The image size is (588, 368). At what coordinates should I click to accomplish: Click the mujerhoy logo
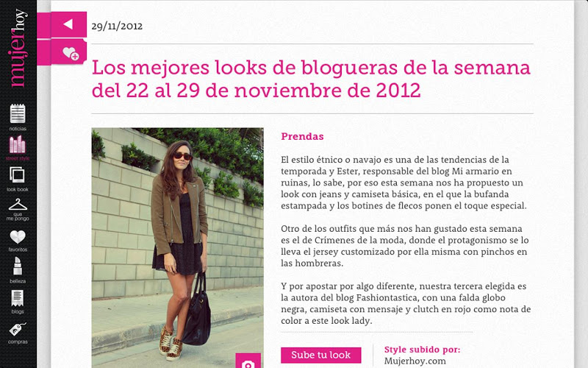click(18, 48)
